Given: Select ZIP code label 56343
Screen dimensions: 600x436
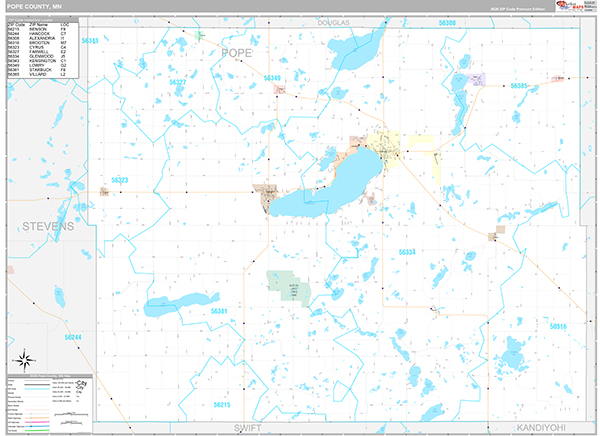Looking at the screenshot, I should pyautogui.click(x=90, y=41).
